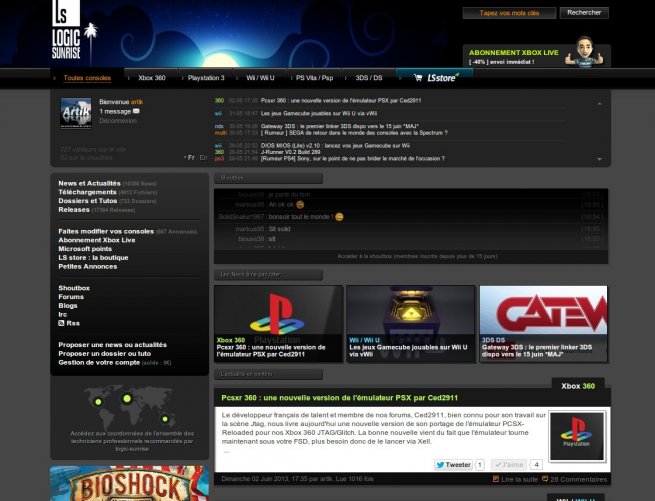The image size is (655, 501).
Task: Open the LSstore shopping cart icon
Action: click(x=418, y=78)
